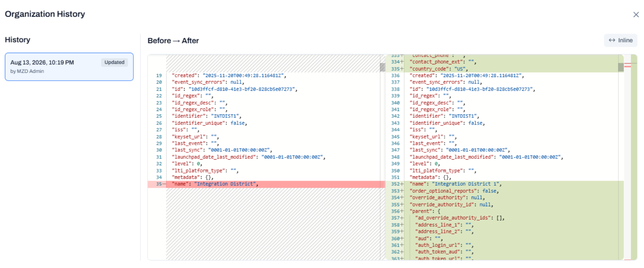Click the right pane "iss" line 344
The height and width of the screenshot is (268, 644).
[423, 130]
